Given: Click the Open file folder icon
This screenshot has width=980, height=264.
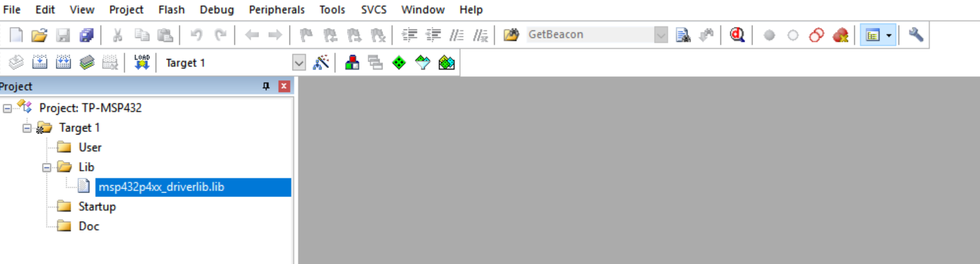Looking at the screenshot, I should pyautogui.click(x=39, y=35).
